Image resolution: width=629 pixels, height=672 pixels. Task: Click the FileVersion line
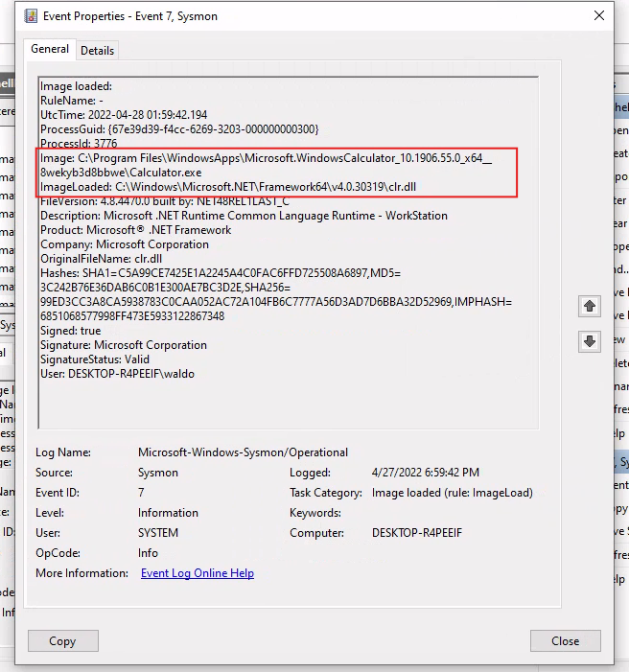pyautogui.click(x=165, y=201)
